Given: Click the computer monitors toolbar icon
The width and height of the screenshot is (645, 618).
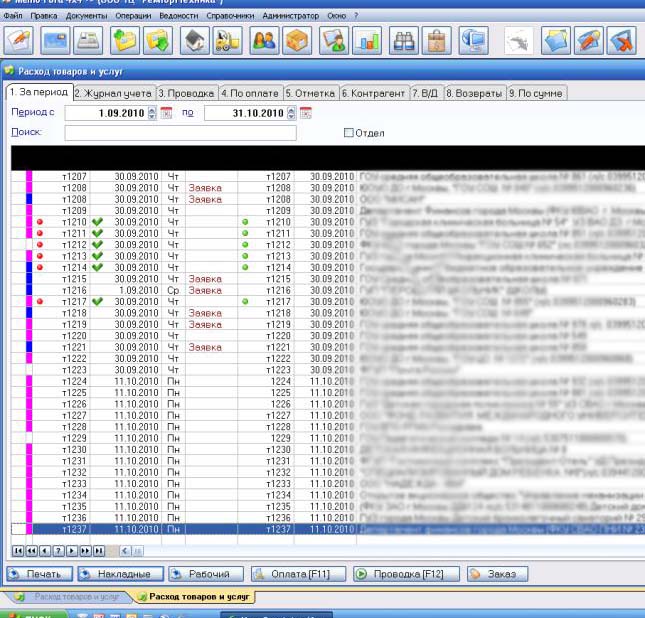Looking at the screenshot, I should pyautogui.click(x=473, y=41).
